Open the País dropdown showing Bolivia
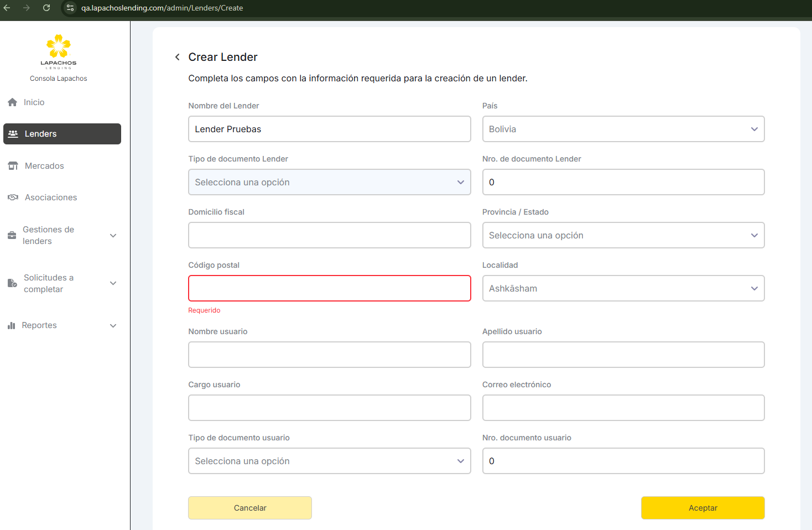This screenshot has height=530, width=812. [x=623, y=129]
